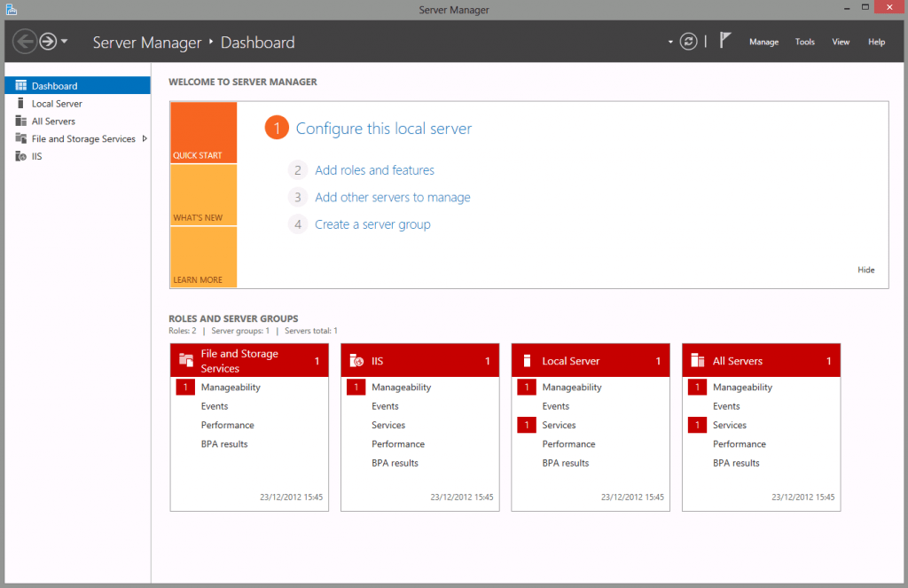Click Add roles and features link
Image resolution: width=908 pixels, height=588 pixels.
375,170
